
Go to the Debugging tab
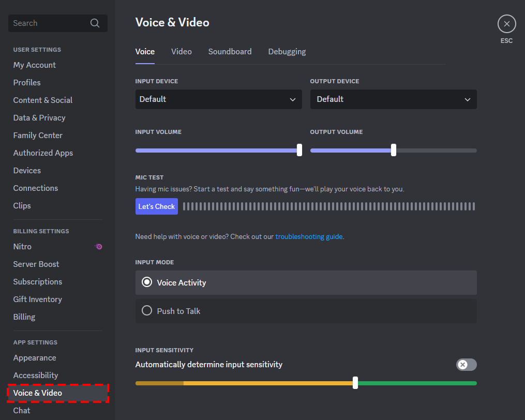(287, 52)
